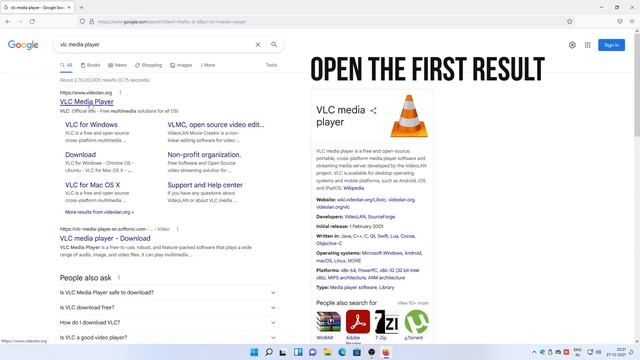Open taskbar Search magnifier icon
The image size is (640, 360).
269,352
